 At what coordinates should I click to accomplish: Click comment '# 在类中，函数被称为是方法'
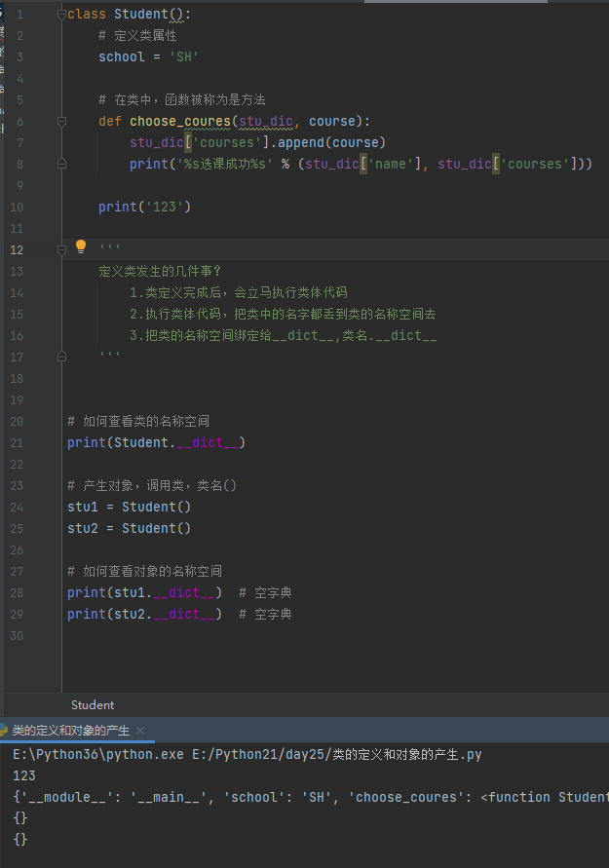click(x=181, y=99)
